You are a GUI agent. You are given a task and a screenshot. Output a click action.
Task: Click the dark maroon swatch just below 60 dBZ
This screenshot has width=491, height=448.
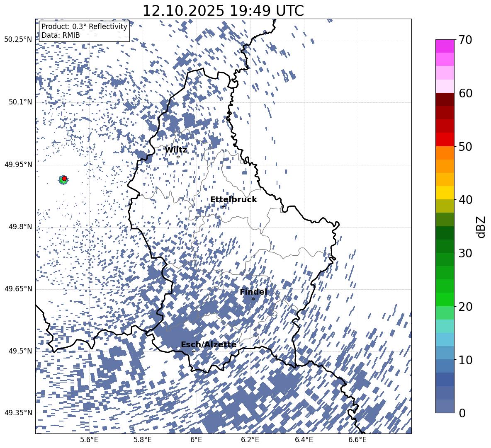(x=445, y=99)
